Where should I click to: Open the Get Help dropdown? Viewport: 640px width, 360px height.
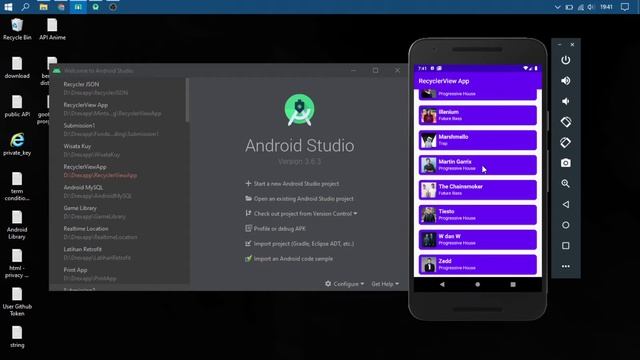coord(385,284)
